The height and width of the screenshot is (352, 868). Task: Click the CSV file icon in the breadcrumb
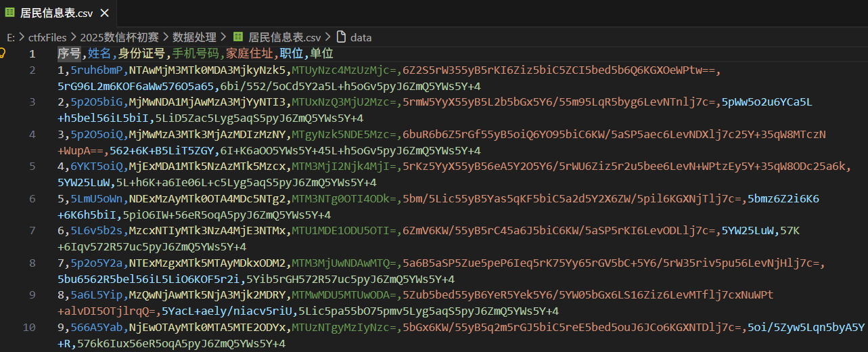[238, 37]
